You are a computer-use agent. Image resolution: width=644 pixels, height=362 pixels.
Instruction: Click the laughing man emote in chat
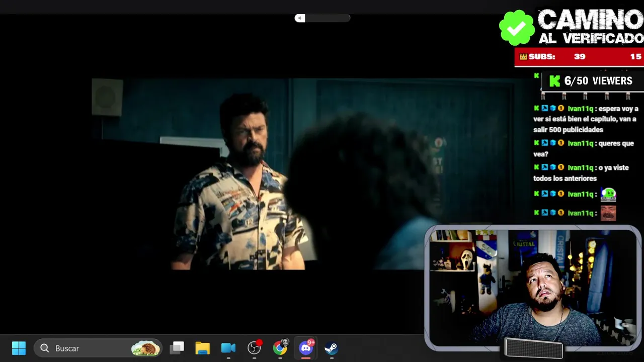point(608,213)
